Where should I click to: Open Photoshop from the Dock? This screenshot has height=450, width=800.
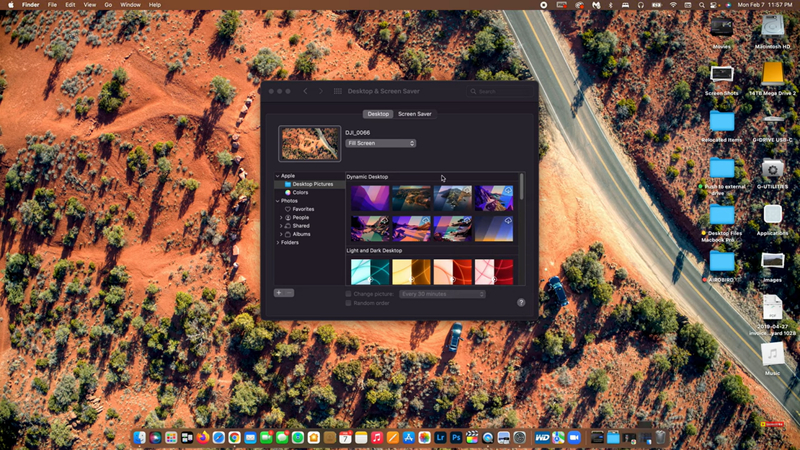click(456, 438)
